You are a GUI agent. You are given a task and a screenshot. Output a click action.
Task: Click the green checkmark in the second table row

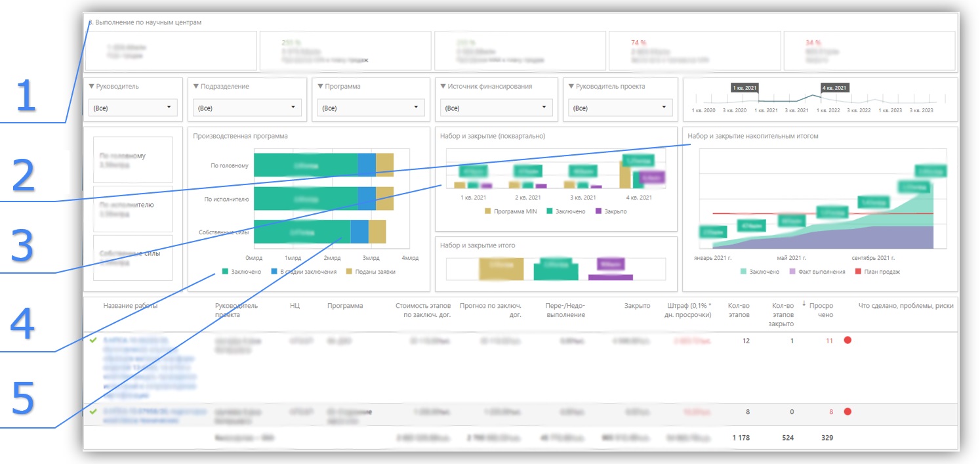93,411
